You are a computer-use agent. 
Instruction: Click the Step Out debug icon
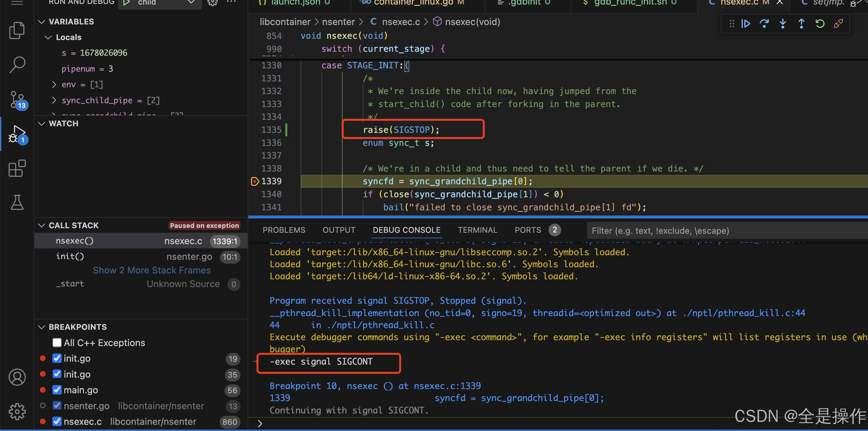(801, 24)
